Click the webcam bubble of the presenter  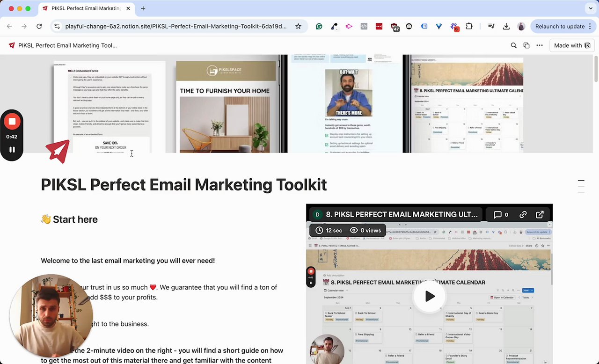51,315
